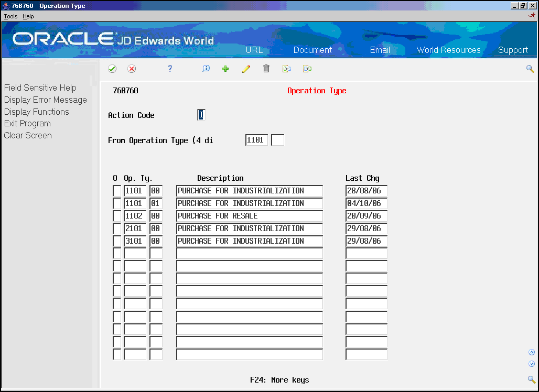Click description field of row 2101
Viewport: 539px width, 392px height.
point(249,228)
